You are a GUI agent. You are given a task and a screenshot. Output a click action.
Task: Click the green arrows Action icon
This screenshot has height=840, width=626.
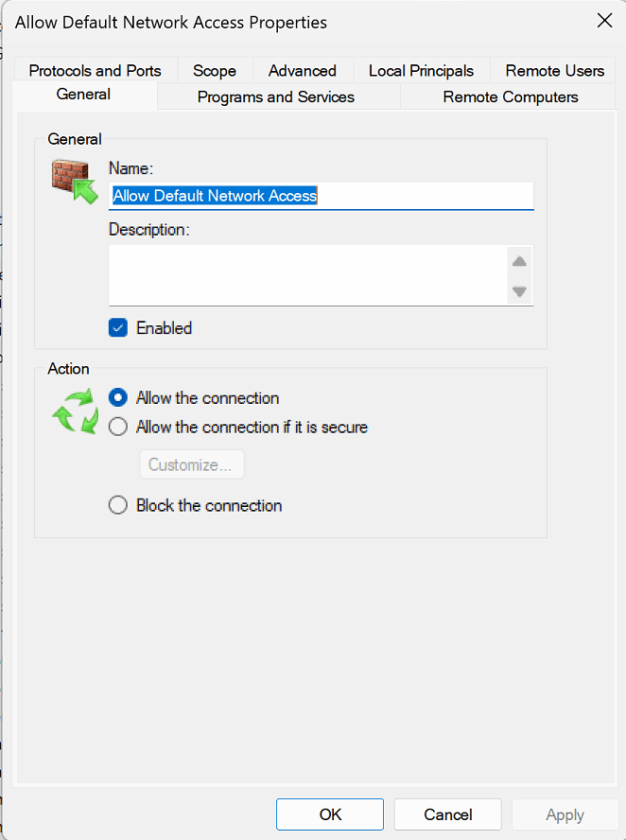(x=76, y=411)
